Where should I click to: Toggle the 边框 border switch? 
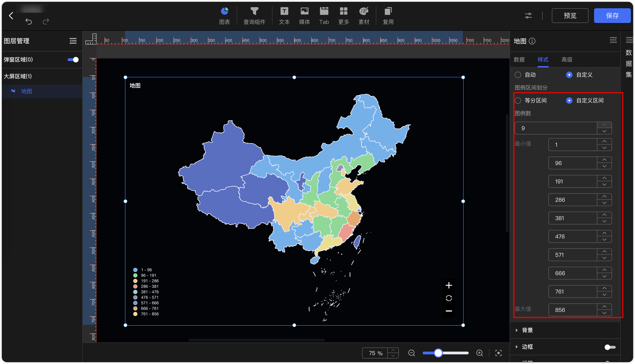[610, 347]
